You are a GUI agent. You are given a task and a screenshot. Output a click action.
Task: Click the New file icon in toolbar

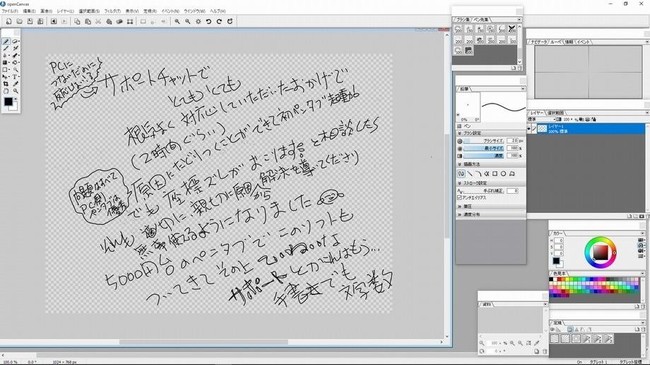9,21
